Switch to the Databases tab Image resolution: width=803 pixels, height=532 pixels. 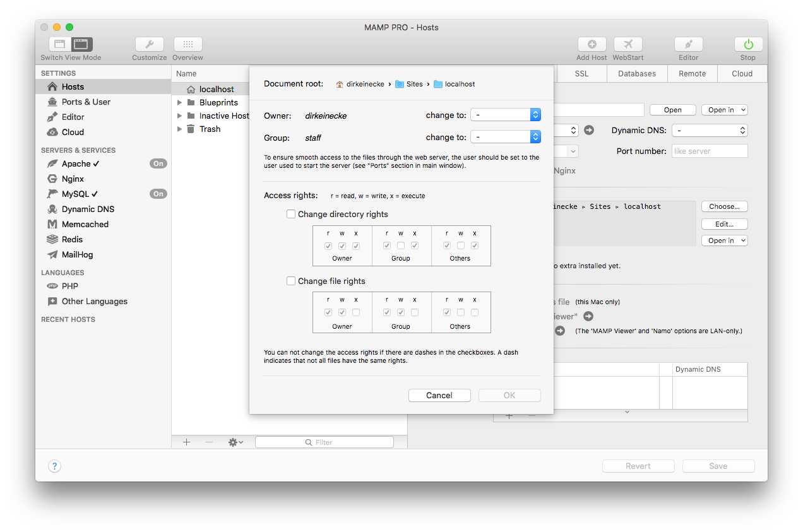pyautogui.click(x=636, y=73)
